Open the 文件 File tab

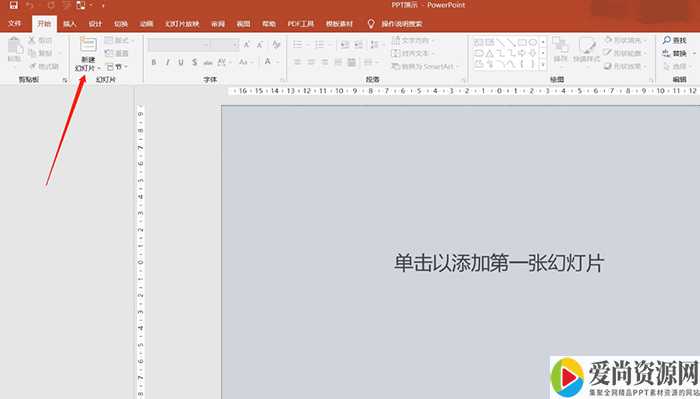pyautogui.click(x=14, y=24)
